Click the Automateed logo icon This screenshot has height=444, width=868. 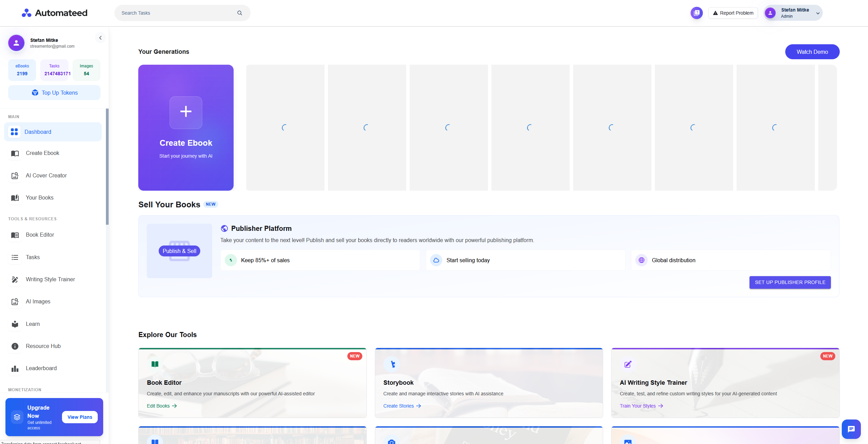(x=26, y=13)
